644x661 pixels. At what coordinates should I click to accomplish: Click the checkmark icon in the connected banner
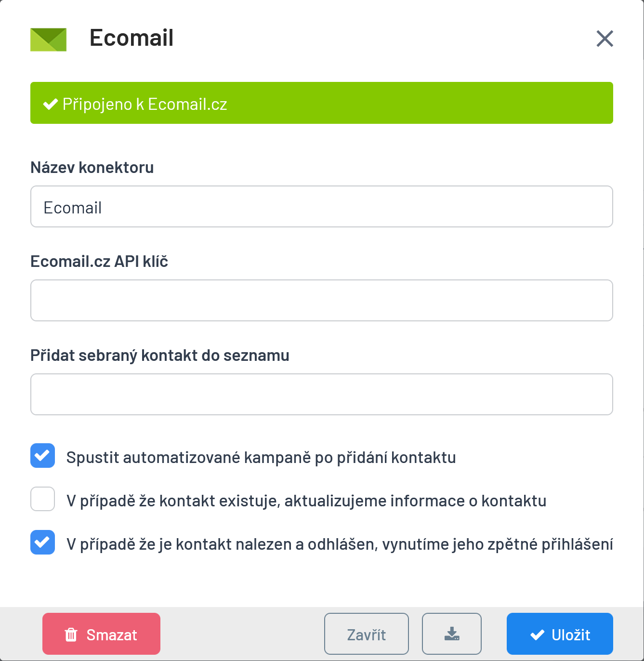coord(51,104)
